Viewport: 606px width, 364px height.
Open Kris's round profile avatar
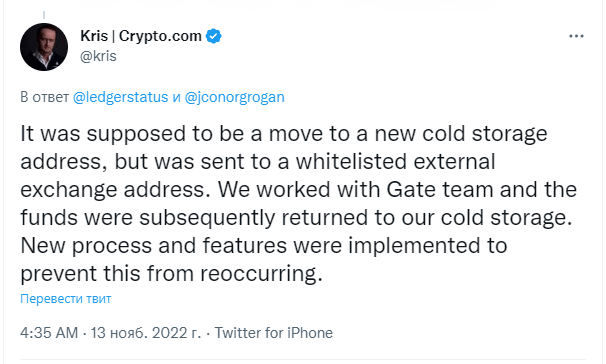(x=44, y=47)
